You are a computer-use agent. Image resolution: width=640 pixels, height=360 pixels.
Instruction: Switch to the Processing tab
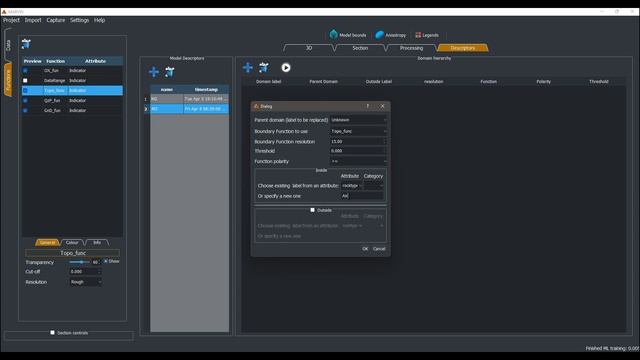click(x=411, y=48)
